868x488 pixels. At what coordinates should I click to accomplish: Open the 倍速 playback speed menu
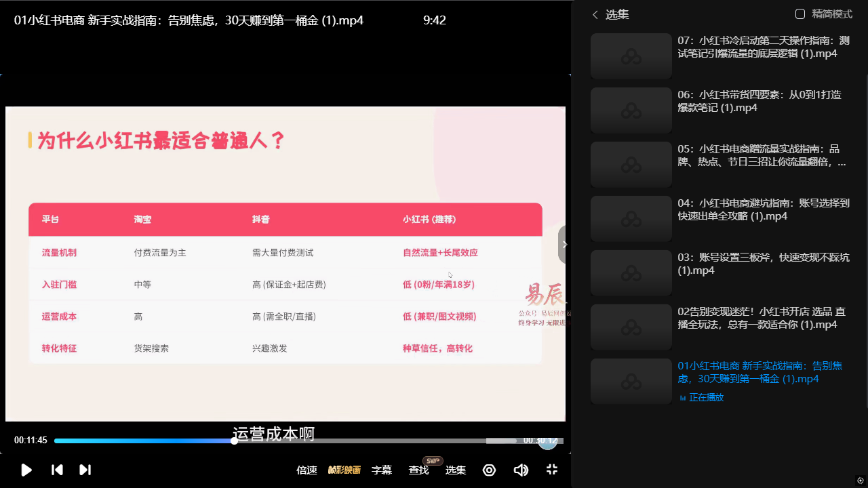click(x=307, y=470)
